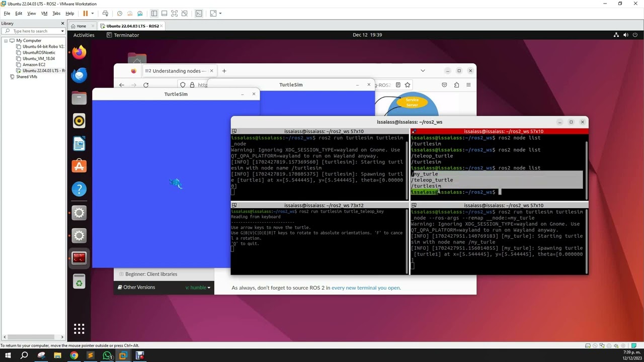Open the Firefox hamburger menu
Viewport: 644px width, 362px height.
[x=468, y=85]
